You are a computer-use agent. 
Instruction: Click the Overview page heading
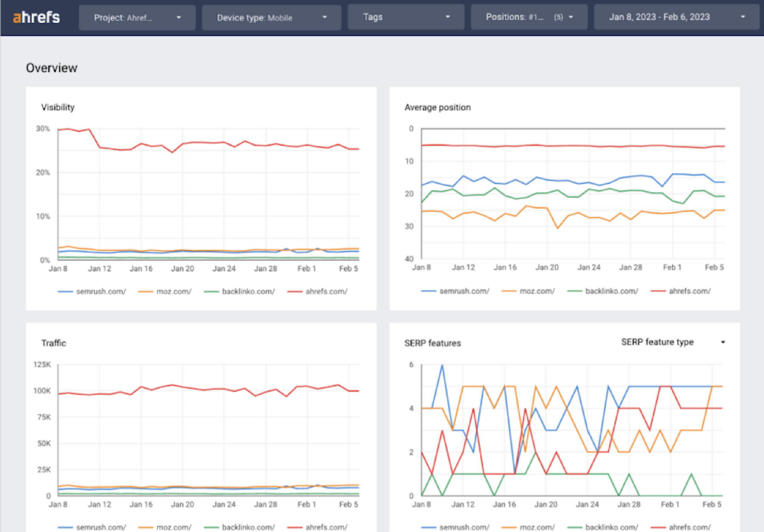pyautogui.click(x=51, y=68)
